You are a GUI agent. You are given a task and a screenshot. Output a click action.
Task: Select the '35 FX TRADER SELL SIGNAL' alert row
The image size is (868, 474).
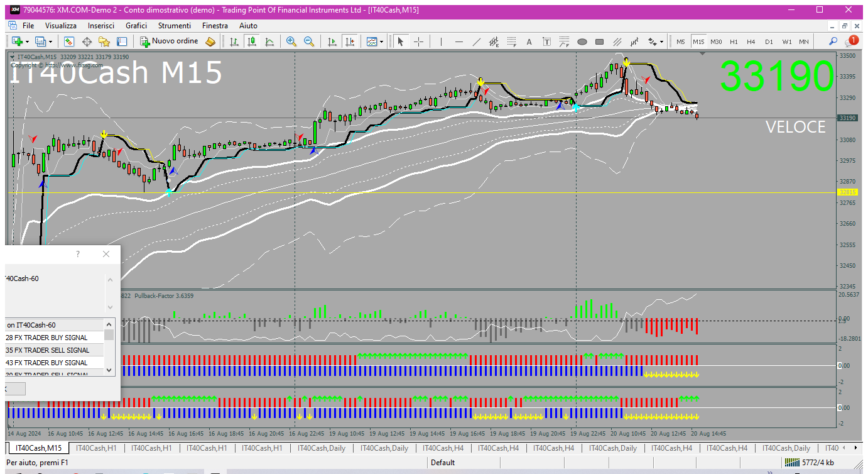pyautogui.click(x=54, y=350)
